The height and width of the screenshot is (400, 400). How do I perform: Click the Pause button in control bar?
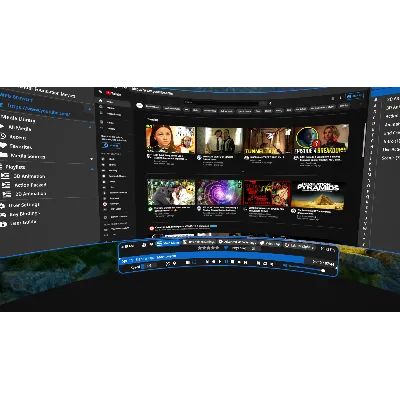tap(226, 262)
